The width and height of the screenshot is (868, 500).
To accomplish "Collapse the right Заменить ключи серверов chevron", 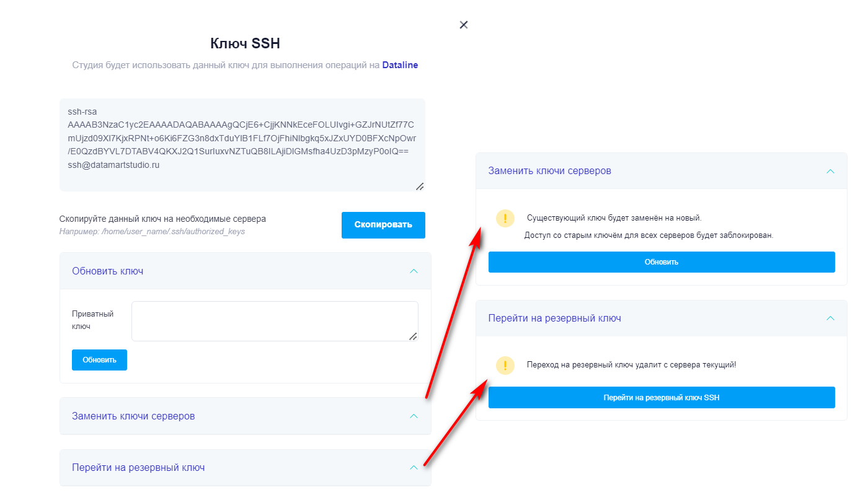I will [x=830, y=171].
